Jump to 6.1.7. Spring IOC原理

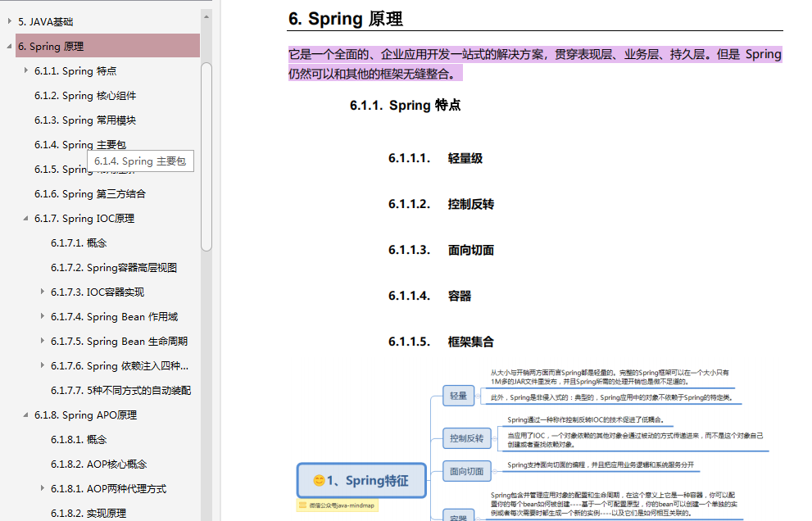84,219
